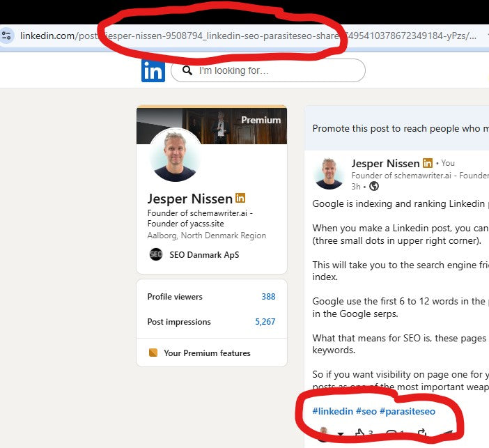489x448 pixels.
Task: Like the post with thumbs-up icon
Action: click(360, 433)
